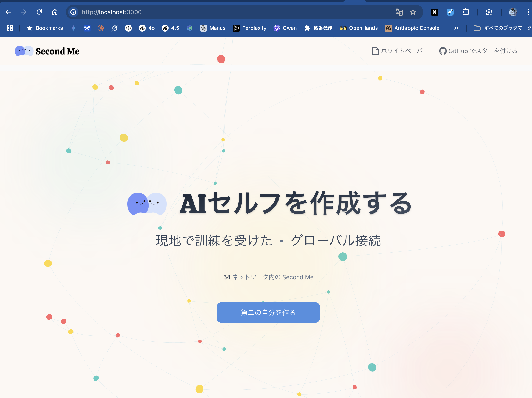Click the Google Translate icon in address bar
Viewport: 532px width, 398px height.
click(399, 12)
